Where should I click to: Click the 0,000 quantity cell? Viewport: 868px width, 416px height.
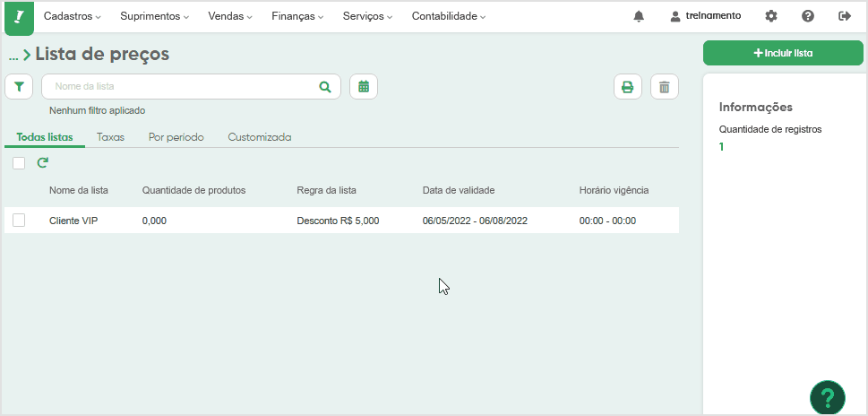(154, 221)
